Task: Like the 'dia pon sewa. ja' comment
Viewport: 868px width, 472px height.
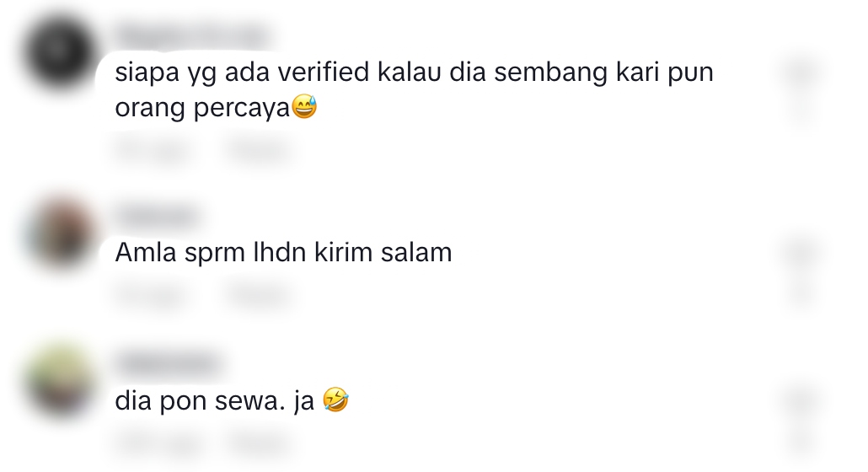Action: click(801, 400)
